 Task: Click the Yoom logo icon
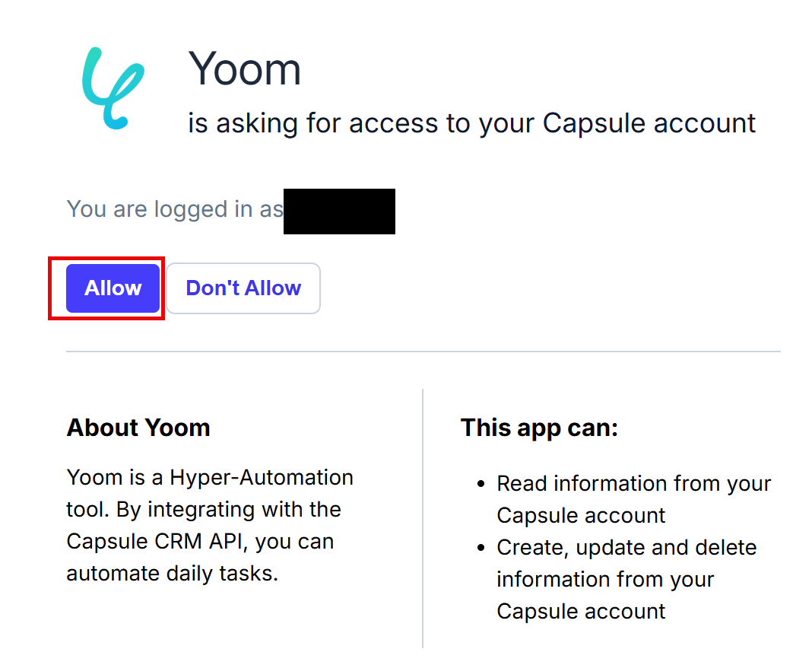pos(113,87)
